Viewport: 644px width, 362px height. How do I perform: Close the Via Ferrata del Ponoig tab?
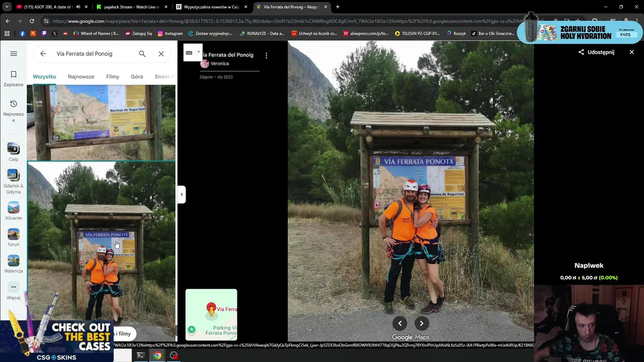pos(326,7)
